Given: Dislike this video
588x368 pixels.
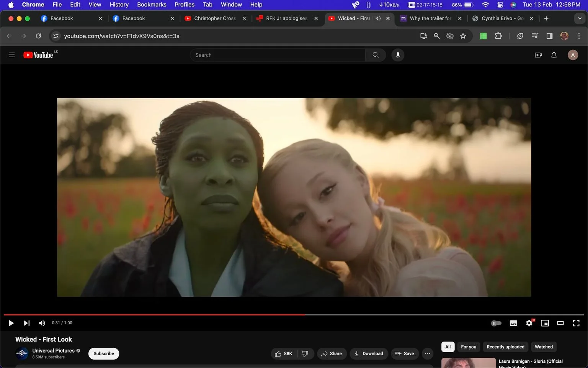Looking at the screenshot, I should pyautogui.click(x=305, y=353).
